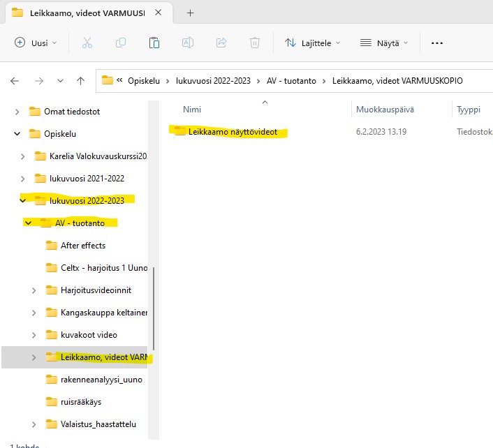This screenshot has width=493, height=448.
Task: Open the Uusi new item dropdown
Action: 36,43
